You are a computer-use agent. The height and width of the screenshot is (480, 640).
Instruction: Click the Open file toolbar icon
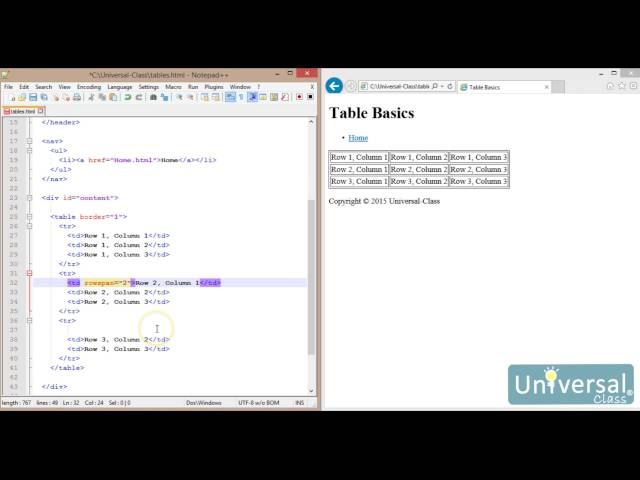click(x=22, y=97)
